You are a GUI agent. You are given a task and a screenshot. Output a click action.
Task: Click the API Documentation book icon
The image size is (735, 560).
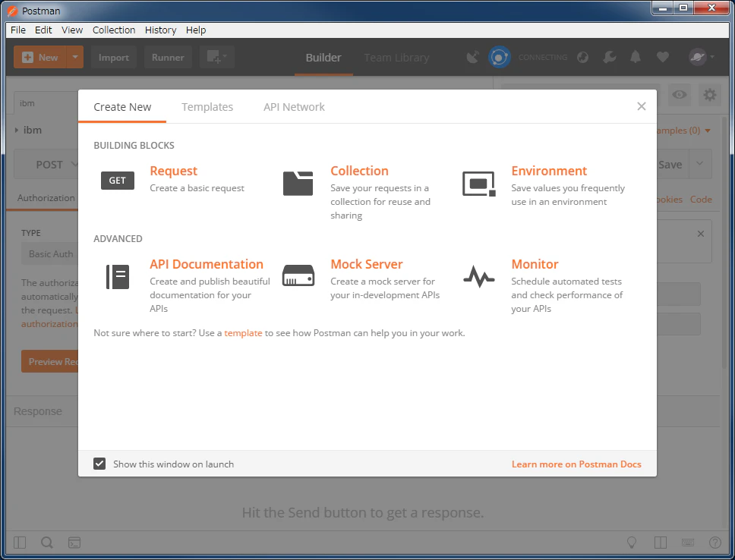click(x=117, y=276)
